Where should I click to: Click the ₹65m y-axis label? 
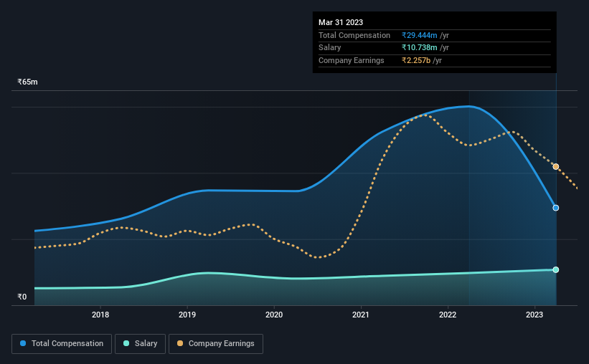(27, 82)
